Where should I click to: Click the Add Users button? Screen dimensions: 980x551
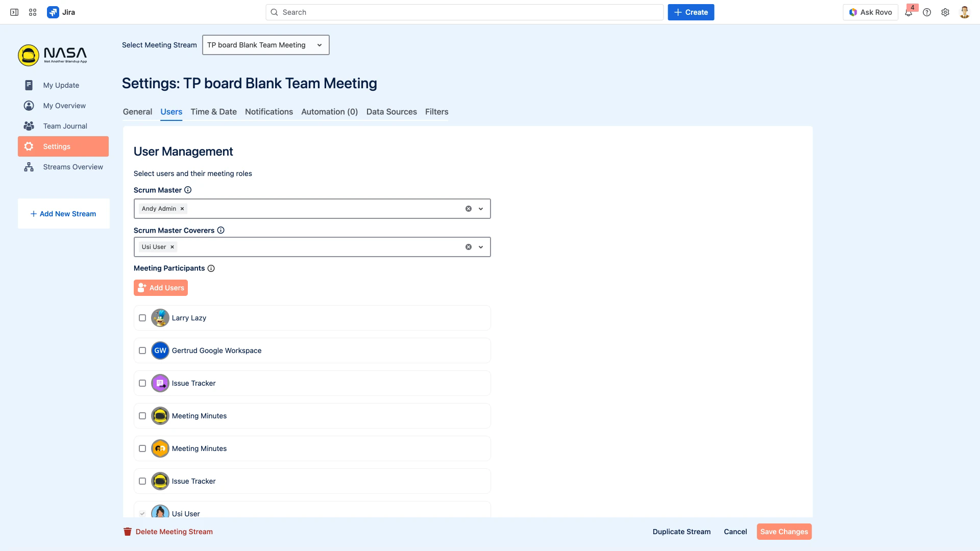[160, 287]
